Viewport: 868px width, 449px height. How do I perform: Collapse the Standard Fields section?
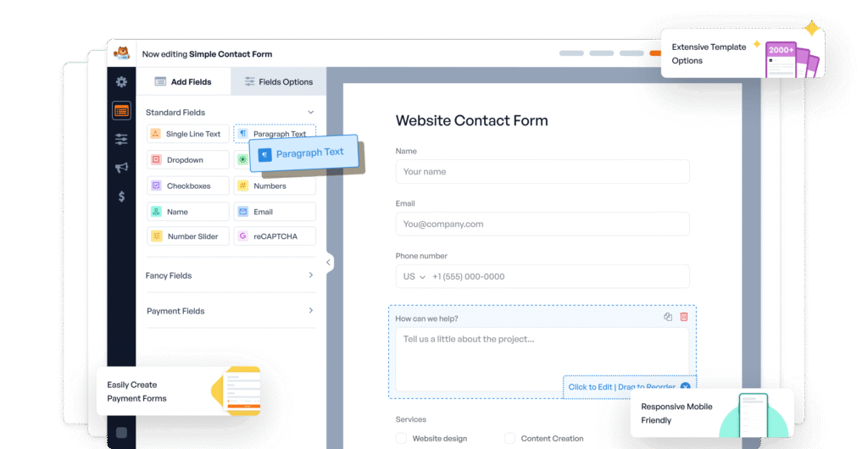point(310,112)
